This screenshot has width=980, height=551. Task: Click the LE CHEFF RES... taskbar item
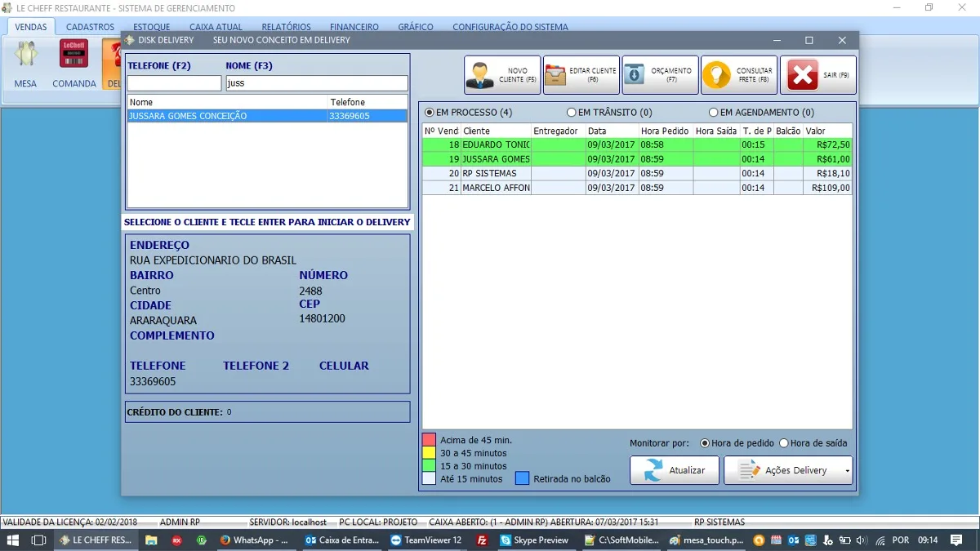coord(96,540)
